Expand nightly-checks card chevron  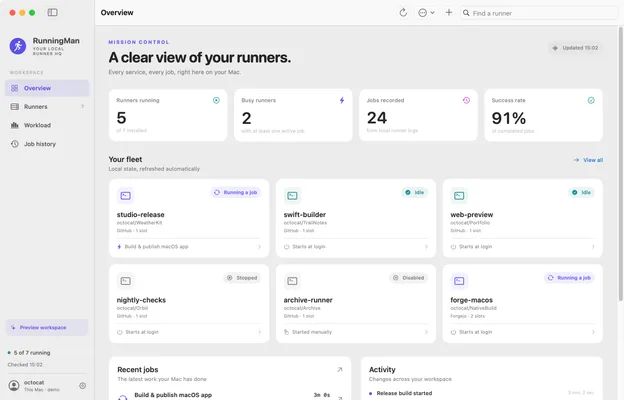(259, 332)
